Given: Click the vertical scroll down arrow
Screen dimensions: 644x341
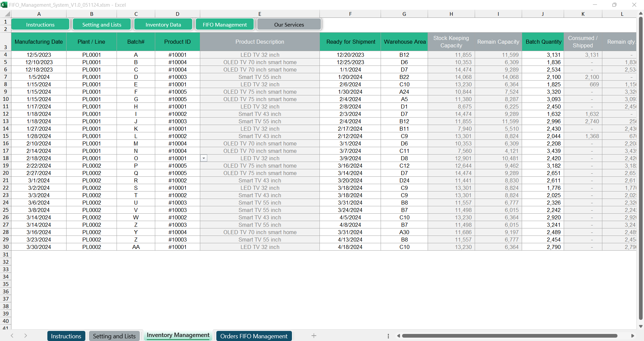Looking at the screenshot, I should coord(641,326).
